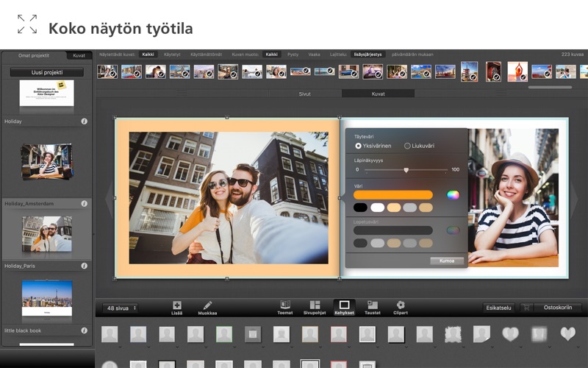
Task: Toggle the Käytetyt filter
Action: click(172, 54)
